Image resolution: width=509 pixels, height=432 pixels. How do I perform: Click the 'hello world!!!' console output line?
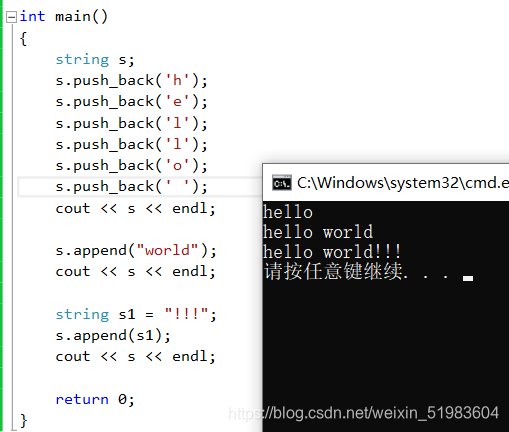(332, 252)
